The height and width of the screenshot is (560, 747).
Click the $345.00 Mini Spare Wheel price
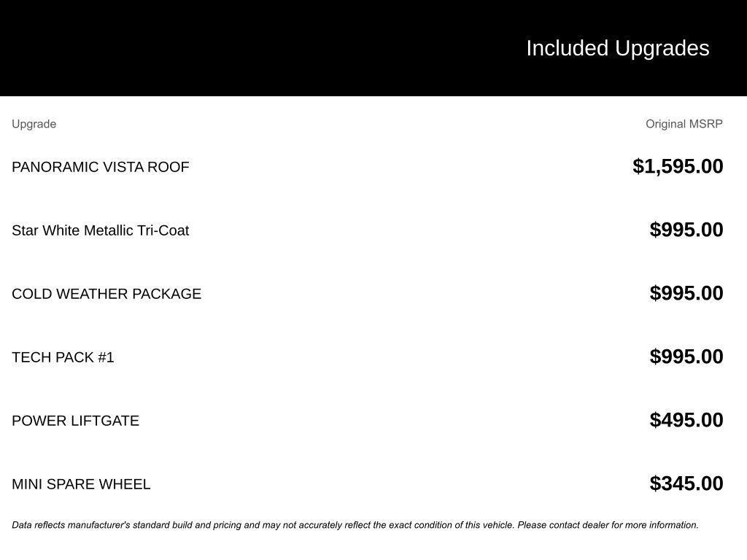pyautogui.click(x=686, y=483)
